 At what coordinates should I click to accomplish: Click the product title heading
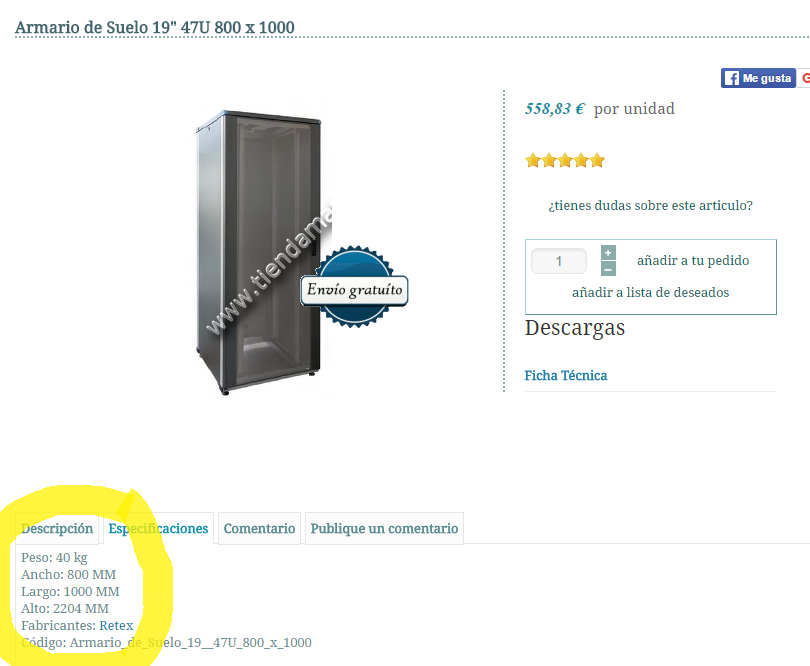(x=154, y=27)
